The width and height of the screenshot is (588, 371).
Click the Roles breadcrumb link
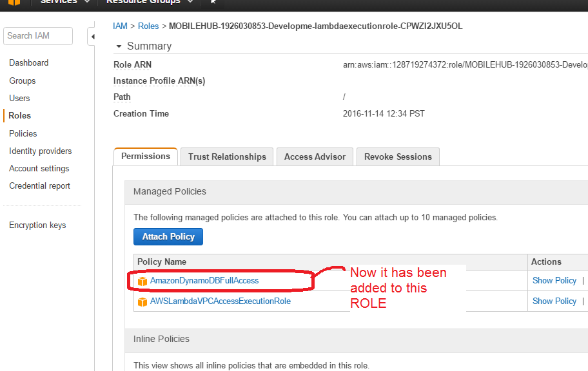148,26
